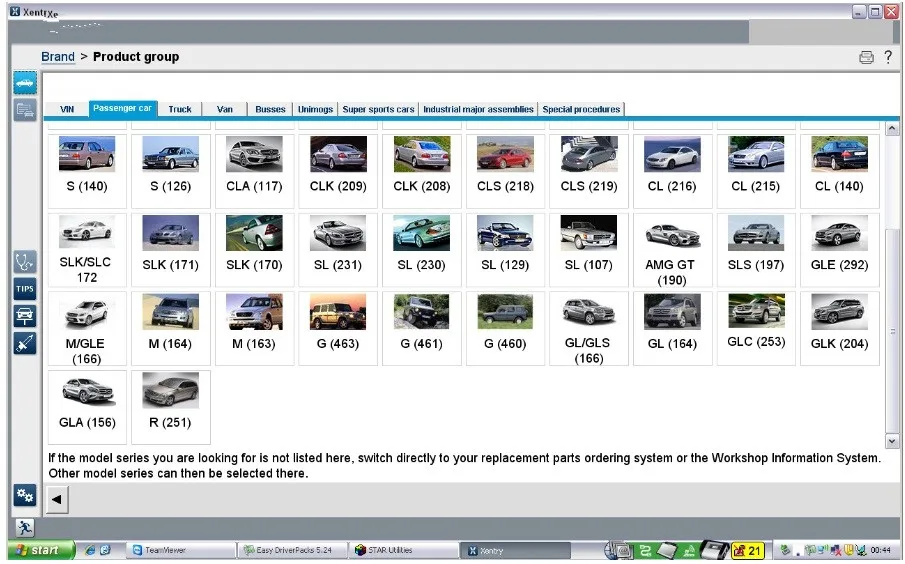Pick the G (461) model

422,328
